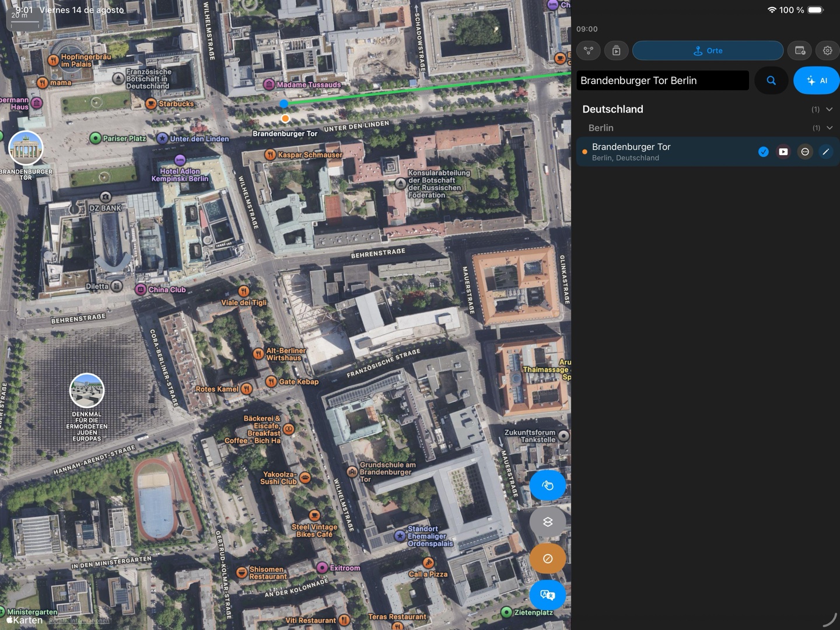Tap the orange slashed-circle button

coord(547,558)
